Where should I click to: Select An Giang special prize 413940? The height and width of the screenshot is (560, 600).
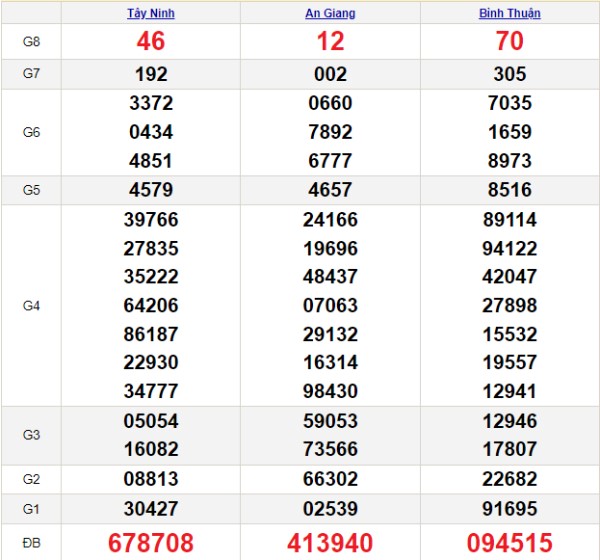330,543
